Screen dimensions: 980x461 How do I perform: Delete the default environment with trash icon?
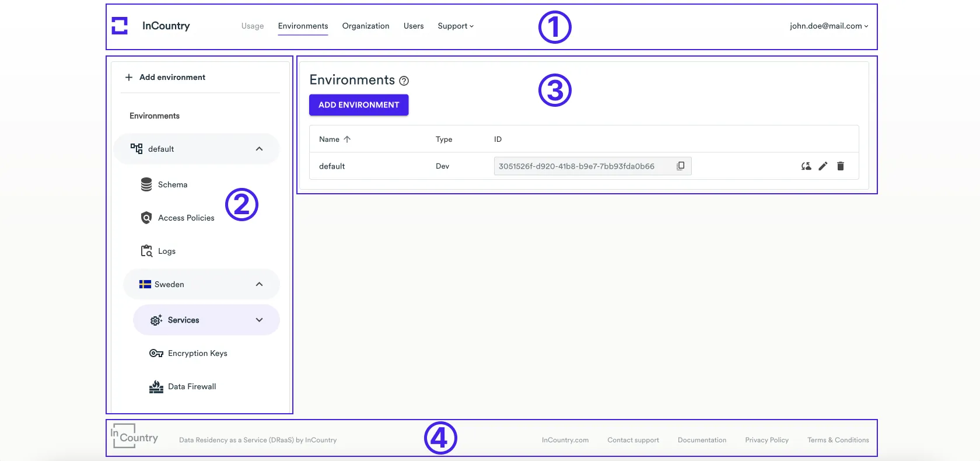pos(840,166)
